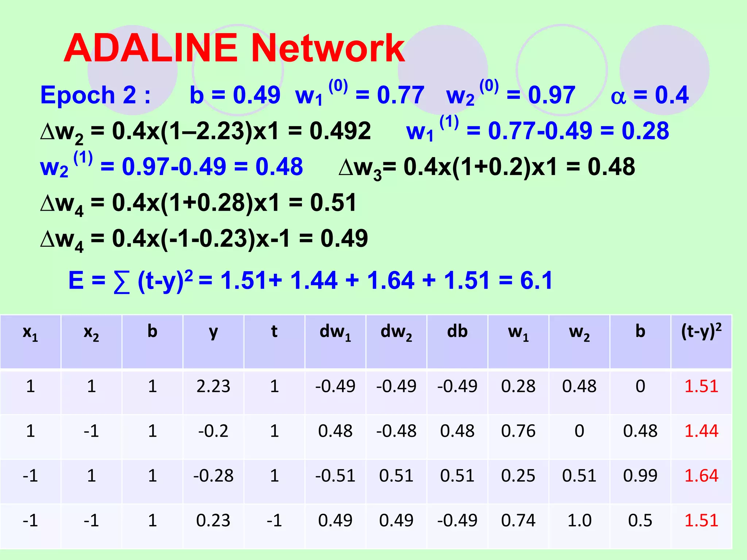Select the y value 2.23 cell

click(213, 386)
